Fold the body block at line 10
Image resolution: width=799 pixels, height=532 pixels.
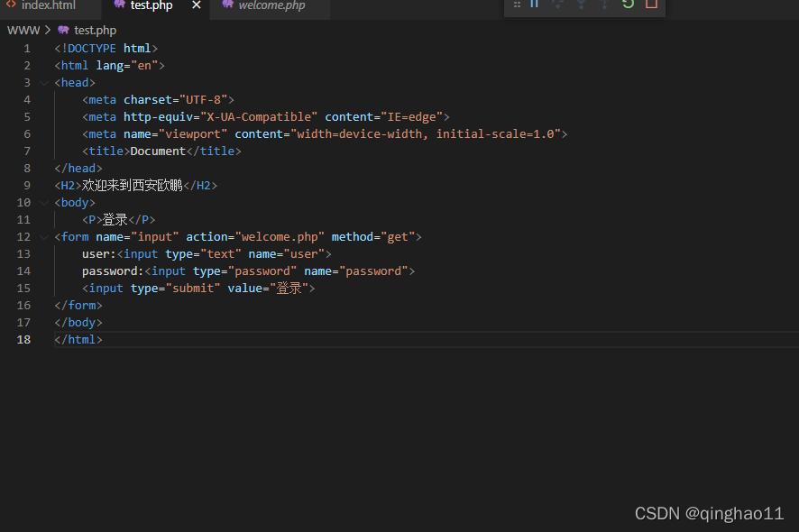44,203
